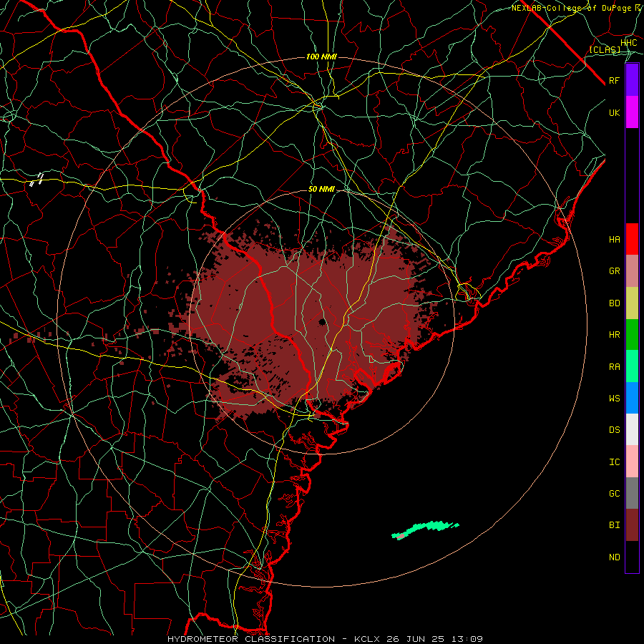
Task: Click the BD yellow legend swatch
Action: tap(632, 303)
